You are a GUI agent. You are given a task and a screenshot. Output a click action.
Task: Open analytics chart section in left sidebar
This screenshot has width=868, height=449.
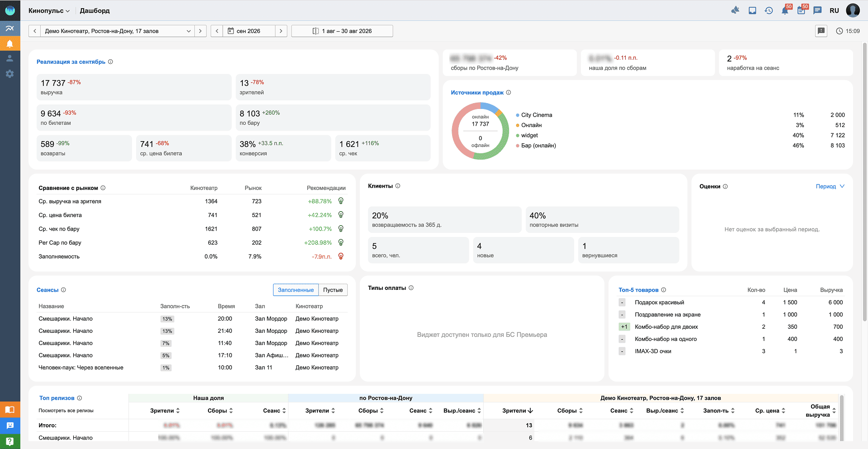(x=10, y=28)
